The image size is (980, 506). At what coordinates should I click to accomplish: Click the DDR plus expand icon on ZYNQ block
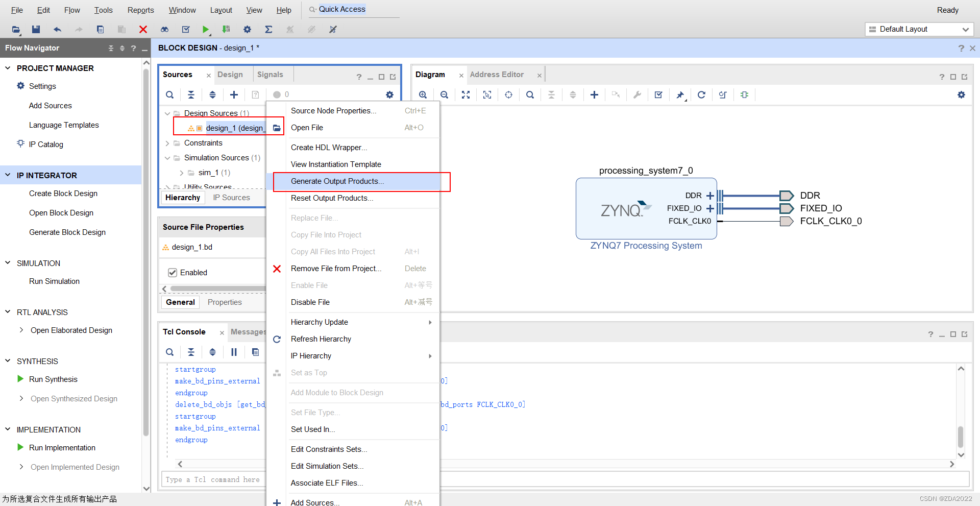[709, 196]
